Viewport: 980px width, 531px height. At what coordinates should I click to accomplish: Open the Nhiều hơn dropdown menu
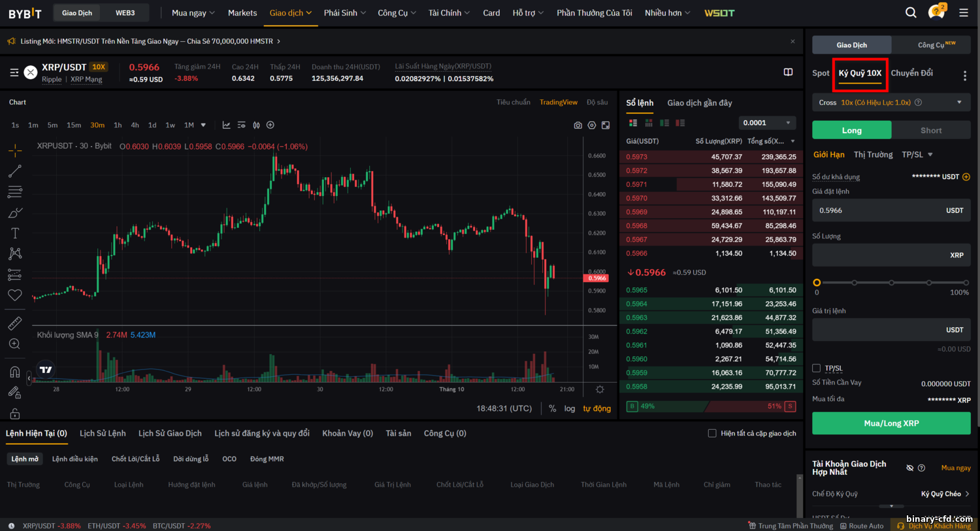click(667, 12)
